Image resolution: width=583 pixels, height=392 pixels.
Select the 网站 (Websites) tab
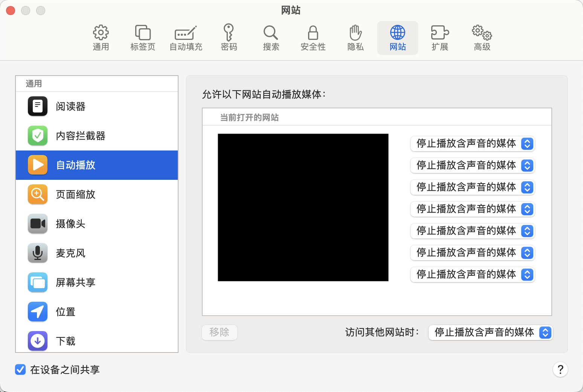click(397, 38)
